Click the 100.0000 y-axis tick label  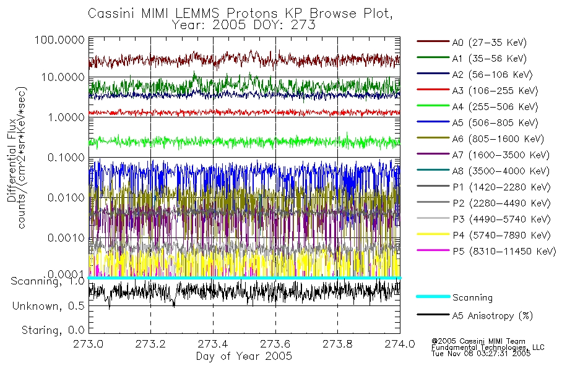click(59, 40)
